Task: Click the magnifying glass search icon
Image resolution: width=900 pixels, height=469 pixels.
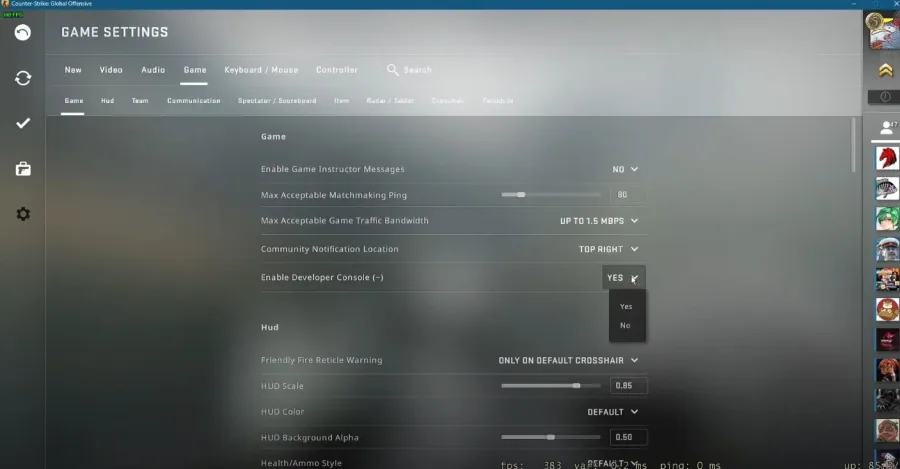Action: click(393, 70)
